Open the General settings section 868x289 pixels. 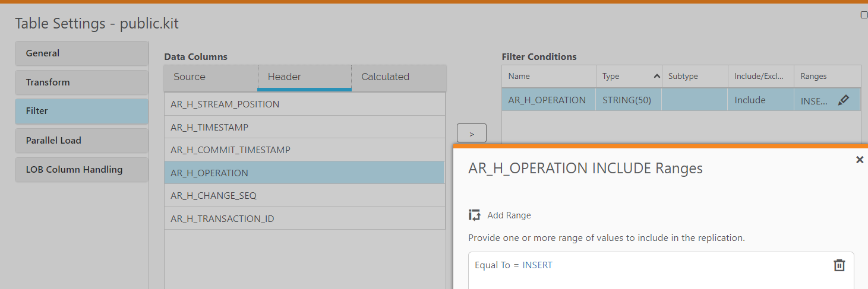pos(81,53)
